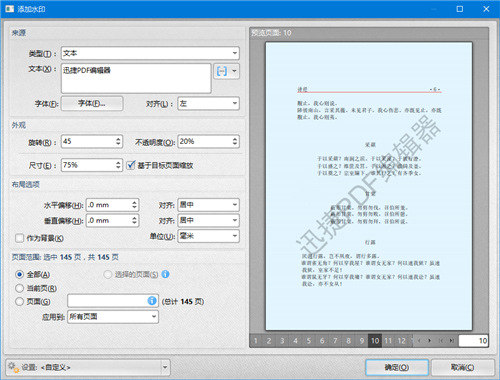The height and width of the screenshot is (380, 500).
Task: Toggle the 基于目标页面缩放 checkbox
Action: (x=131, y=165)
